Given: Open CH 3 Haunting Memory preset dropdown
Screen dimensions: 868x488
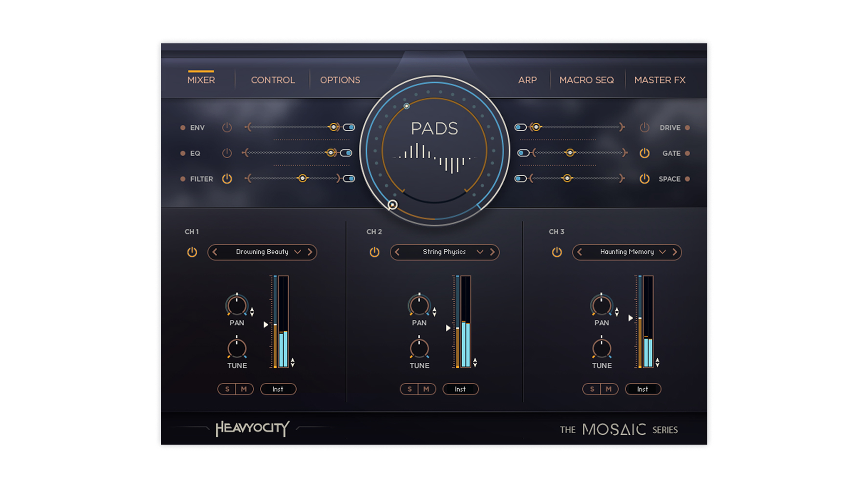Looking at the screenshot, I should (x=662, y=252).
